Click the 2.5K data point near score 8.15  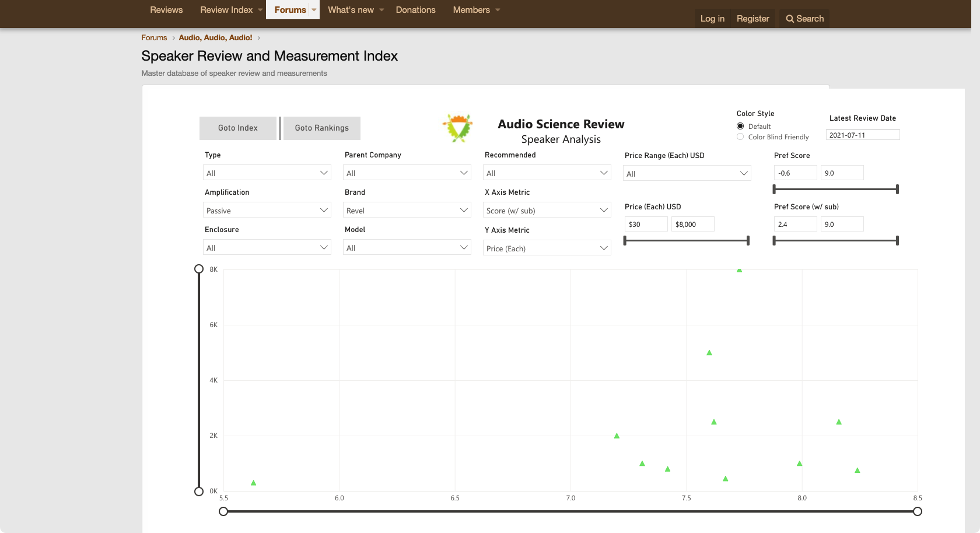click(x=839, y=422)
